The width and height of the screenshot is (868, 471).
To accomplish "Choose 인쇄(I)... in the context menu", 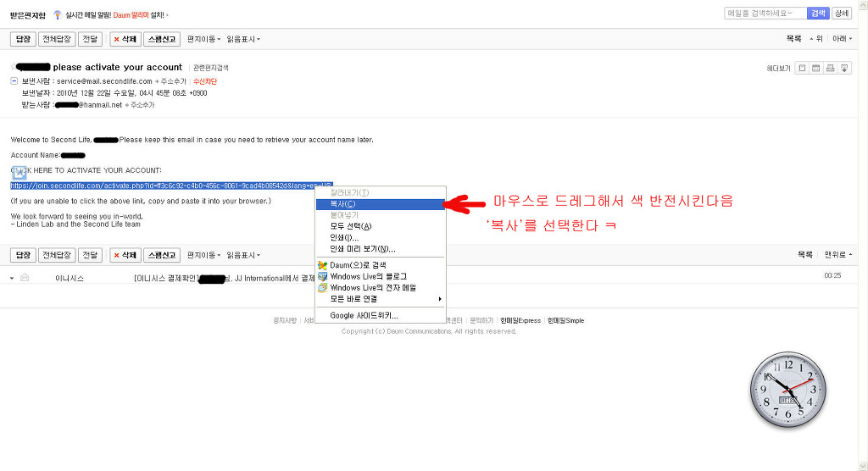I will (381, 238).
